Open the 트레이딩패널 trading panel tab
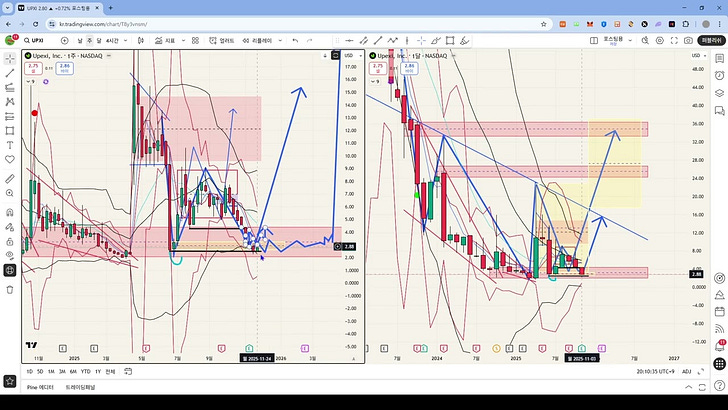The height and width of the screenshot is (410, 728). pyautogui.click(x=80, y=387)
